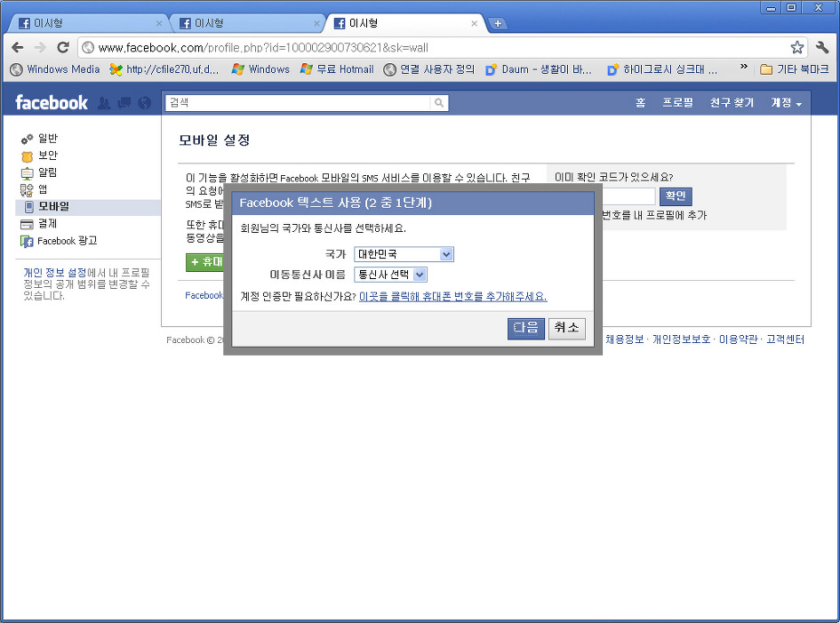Open the 하이그로시 싱크대 bookmark
The width and height of the screenshot is (840, 623).
[x=662, y=69]
